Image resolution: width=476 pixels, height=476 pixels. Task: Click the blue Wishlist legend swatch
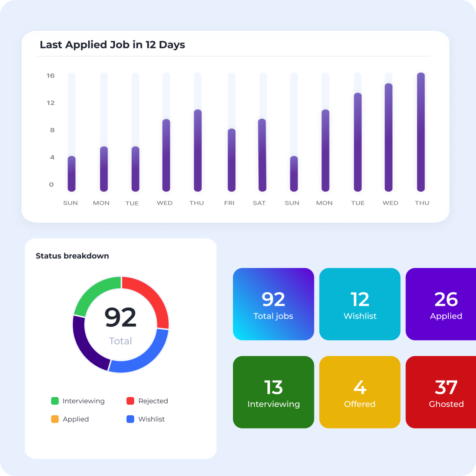[131, 419]
